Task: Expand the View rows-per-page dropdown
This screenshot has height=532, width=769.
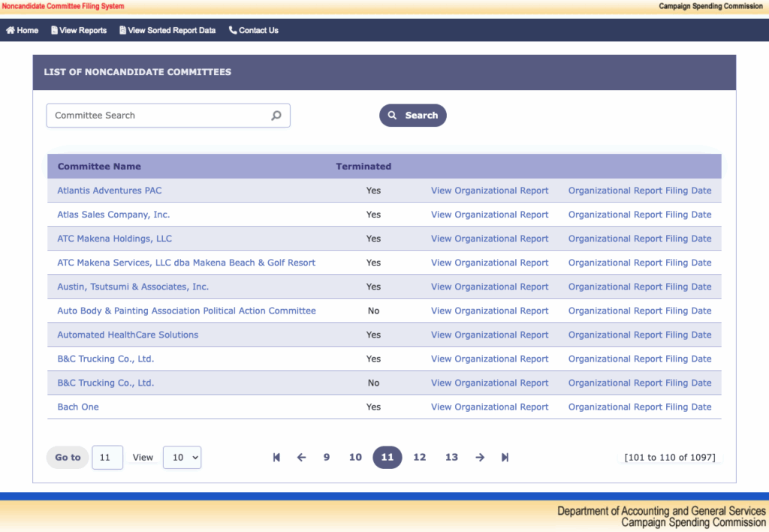Action: point(182,458)
